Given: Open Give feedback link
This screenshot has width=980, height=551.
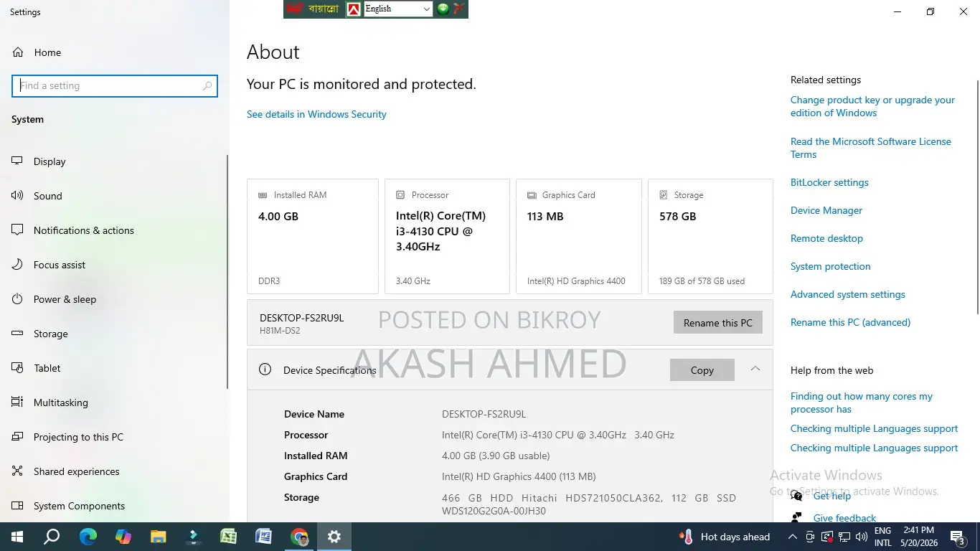Looking at the screenshot, I should (844, 518).
